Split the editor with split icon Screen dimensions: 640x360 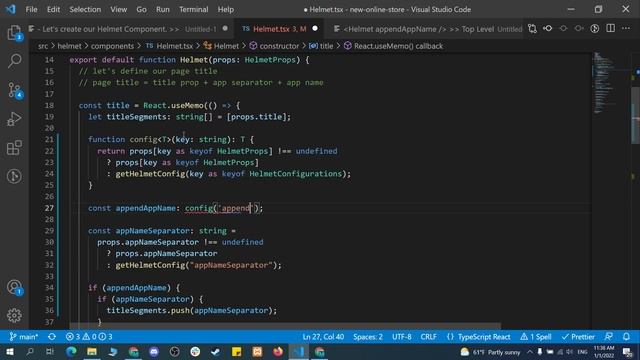click(611, 29)
